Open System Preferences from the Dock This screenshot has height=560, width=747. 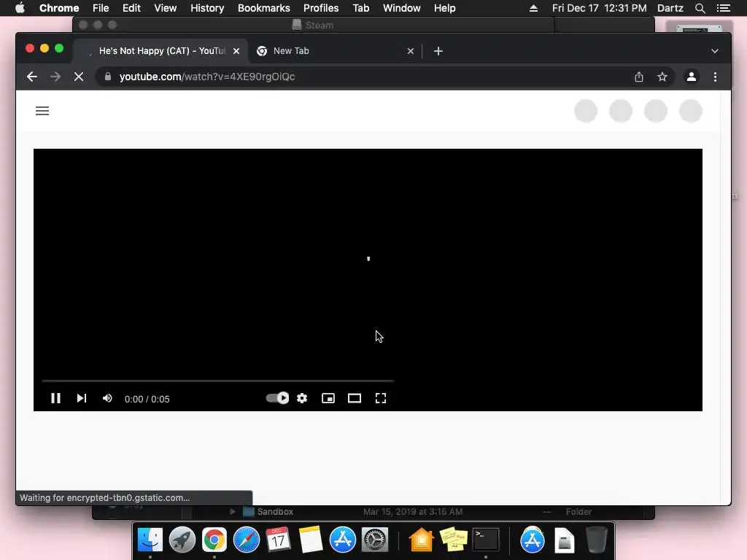[375, 540]
